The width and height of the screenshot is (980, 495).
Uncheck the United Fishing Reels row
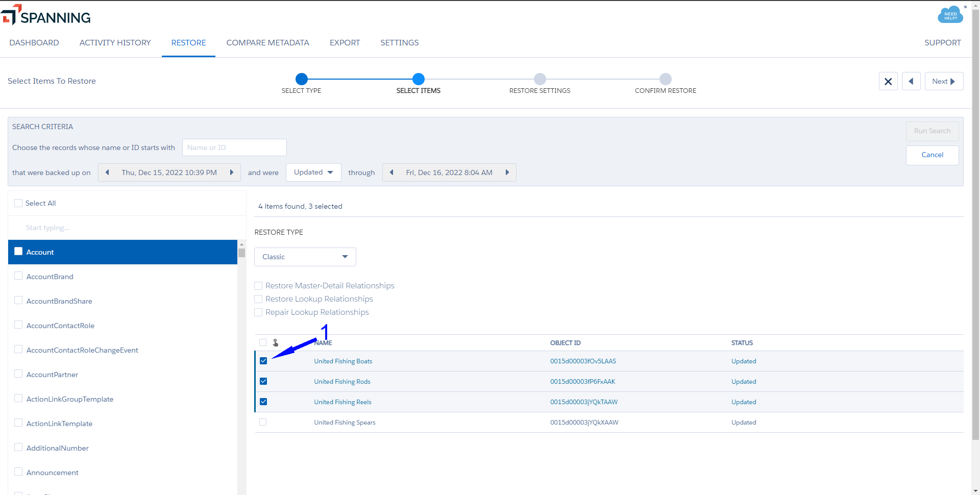click(x=263, y=402)
